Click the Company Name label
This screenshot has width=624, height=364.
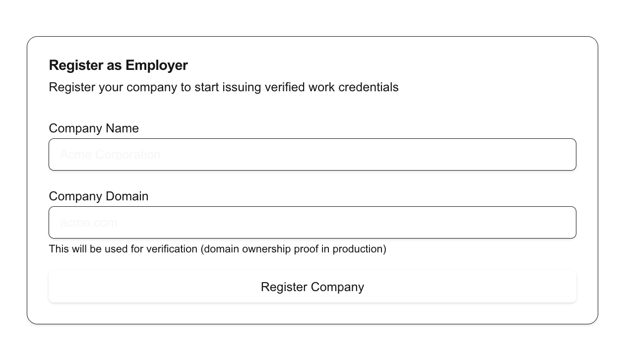(93, 128)
